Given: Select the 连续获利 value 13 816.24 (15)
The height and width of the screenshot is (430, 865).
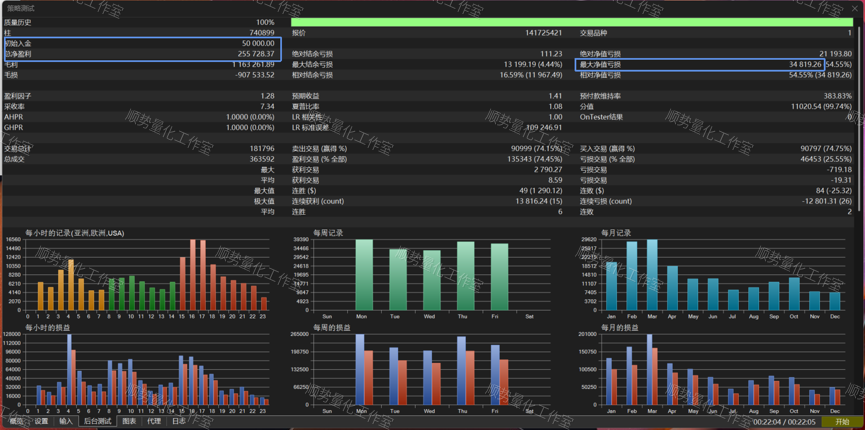Looking at the screenshot, I should pyautogui.click(x=539, y=201).
